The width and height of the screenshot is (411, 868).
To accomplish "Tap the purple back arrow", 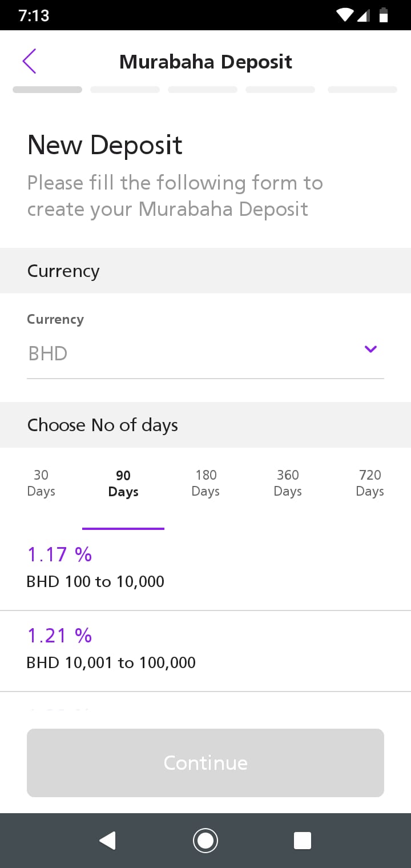I will pyautogui.click(x=30, y=61).
